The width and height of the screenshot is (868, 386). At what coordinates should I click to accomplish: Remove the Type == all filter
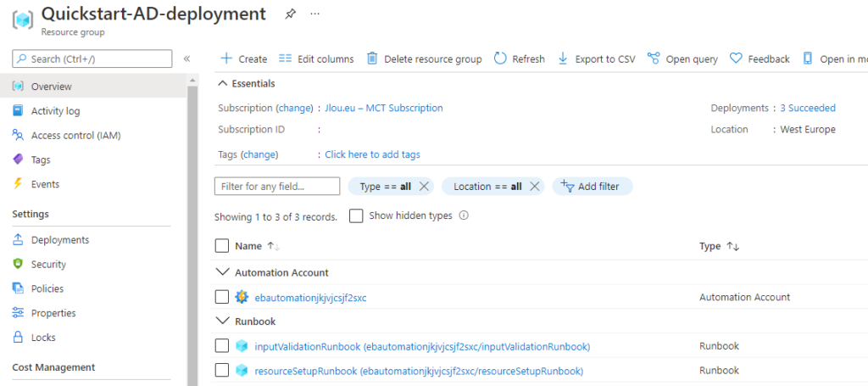(424, 187)
